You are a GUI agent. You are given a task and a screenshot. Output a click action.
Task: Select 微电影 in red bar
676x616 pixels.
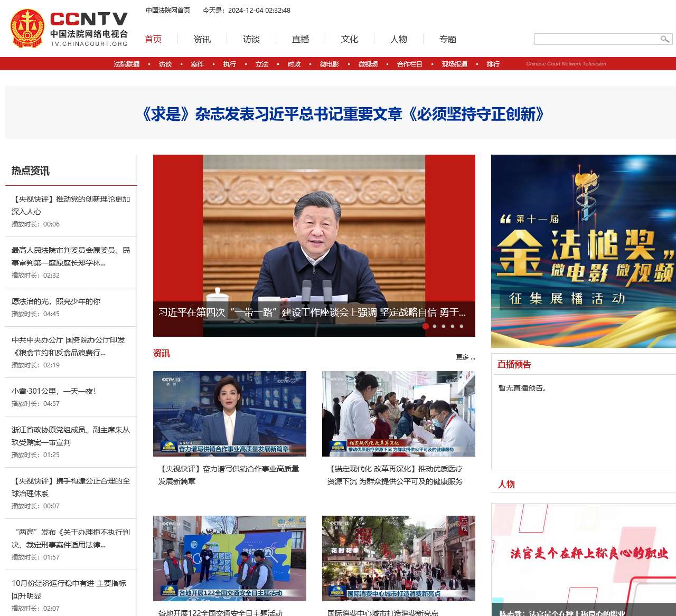[x=330, y=64]
